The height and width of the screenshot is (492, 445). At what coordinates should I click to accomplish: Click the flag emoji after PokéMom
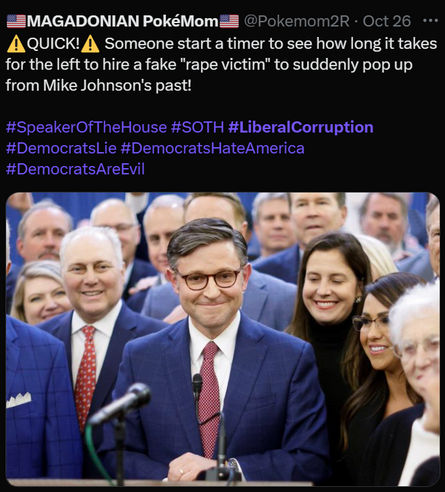coord(229,21)
